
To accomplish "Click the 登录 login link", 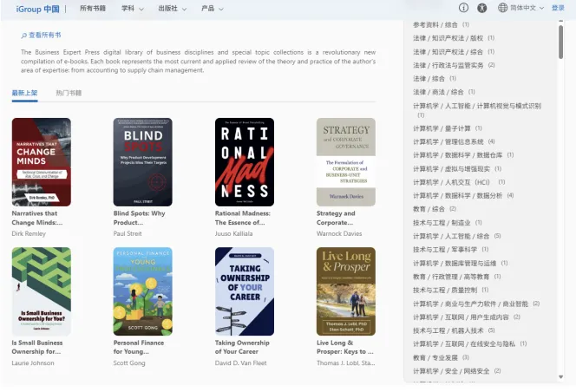I will tap(558, 8).
